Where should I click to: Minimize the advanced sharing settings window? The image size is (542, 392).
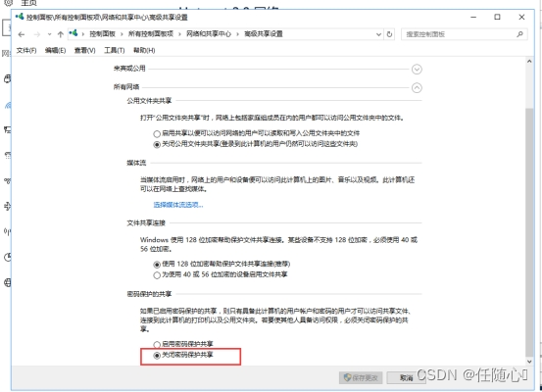point(473,17)
